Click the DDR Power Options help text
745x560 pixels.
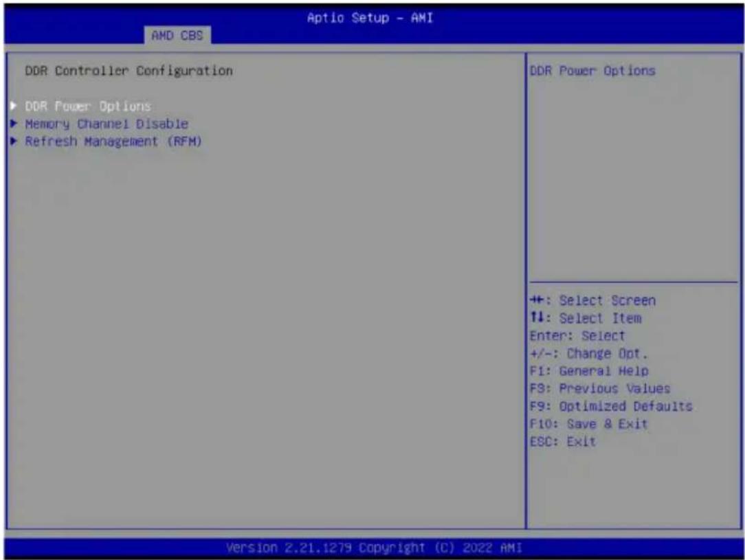tap(592, 71)
